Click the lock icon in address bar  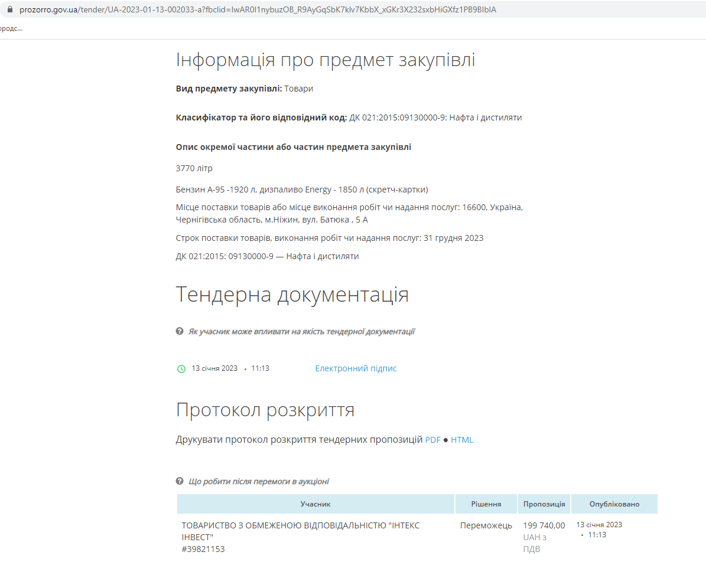coord(9,10)
